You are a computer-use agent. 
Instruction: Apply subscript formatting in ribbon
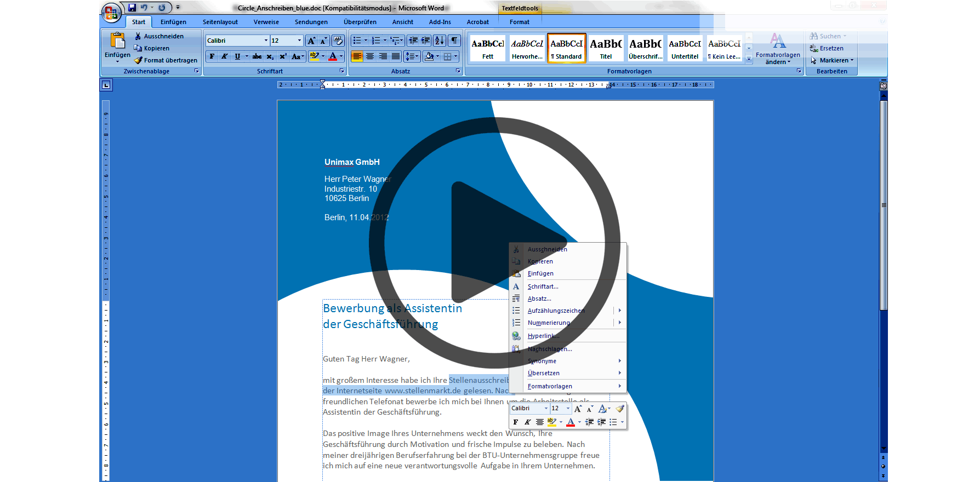point(270,56)
